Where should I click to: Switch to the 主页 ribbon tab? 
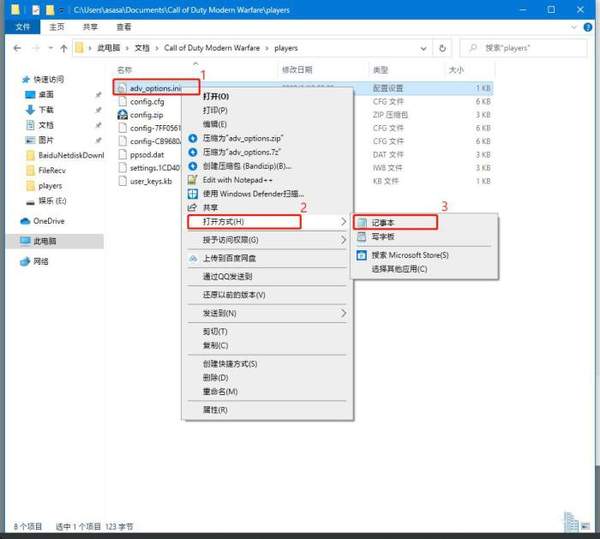click(57, 27)
